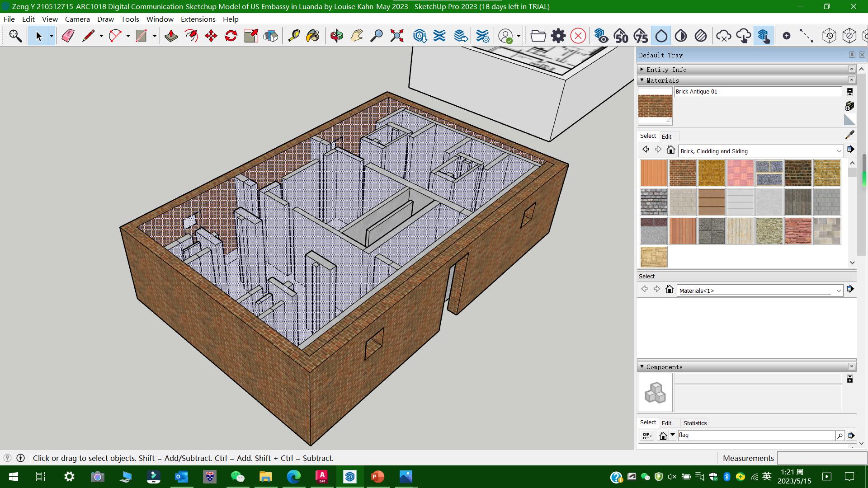
Task: Select the Tape Measure tool
Action: 294,36
